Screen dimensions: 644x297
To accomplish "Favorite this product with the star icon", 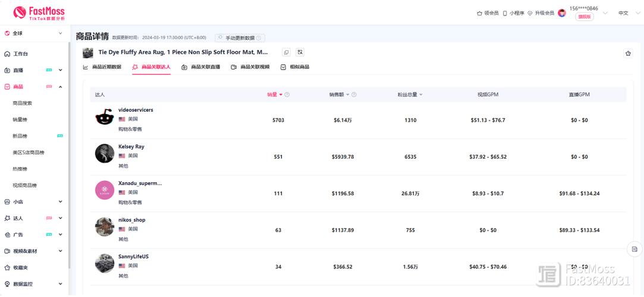I will 628,53.
